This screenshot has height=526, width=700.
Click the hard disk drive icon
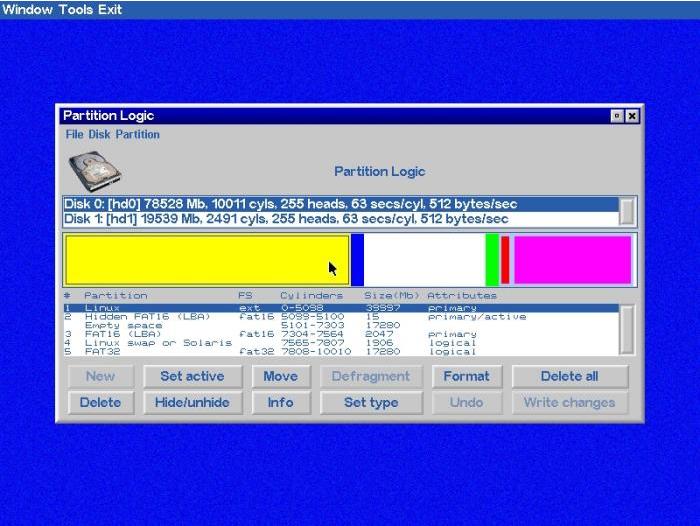click(x=95, y=171)
